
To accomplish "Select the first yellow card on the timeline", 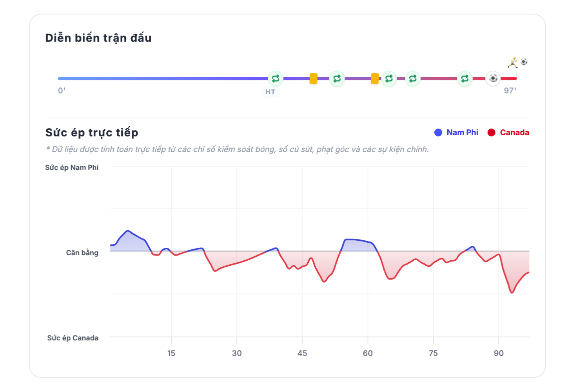I will click(x=313, y=79).
